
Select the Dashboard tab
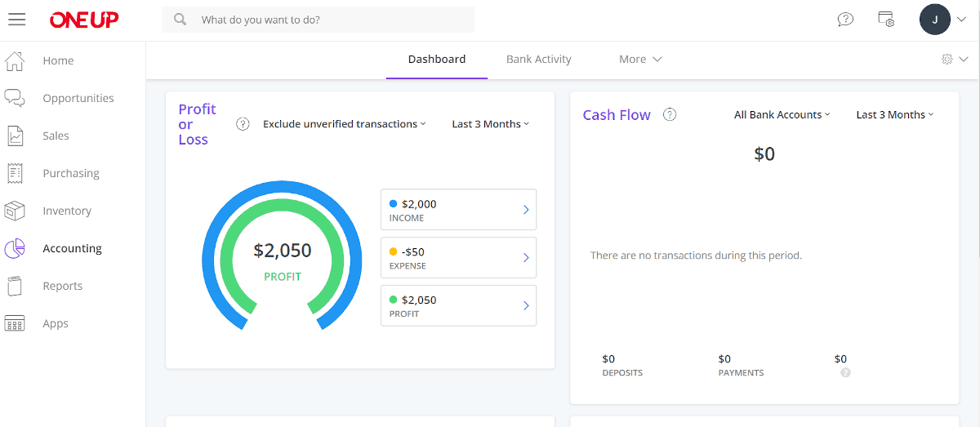[437, 60]
